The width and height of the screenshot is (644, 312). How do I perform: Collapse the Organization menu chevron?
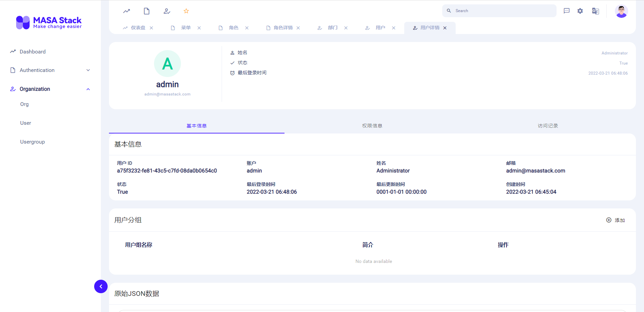click(88, 89)
